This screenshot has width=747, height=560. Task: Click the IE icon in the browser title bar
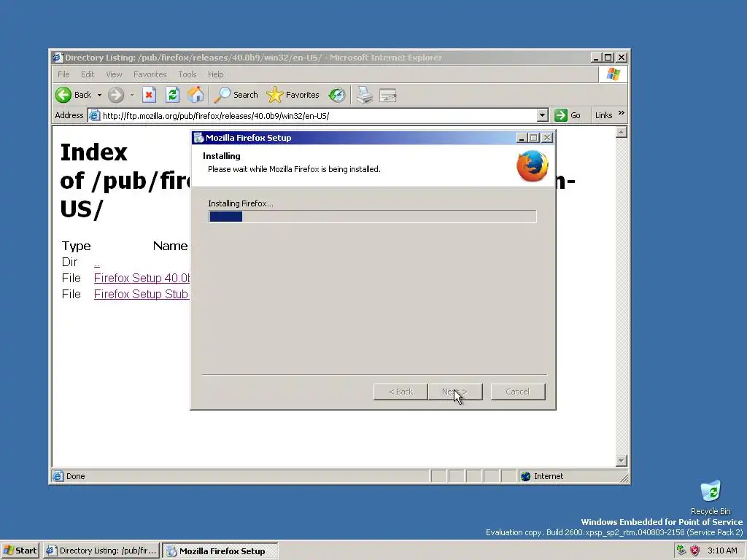point(58,58)
